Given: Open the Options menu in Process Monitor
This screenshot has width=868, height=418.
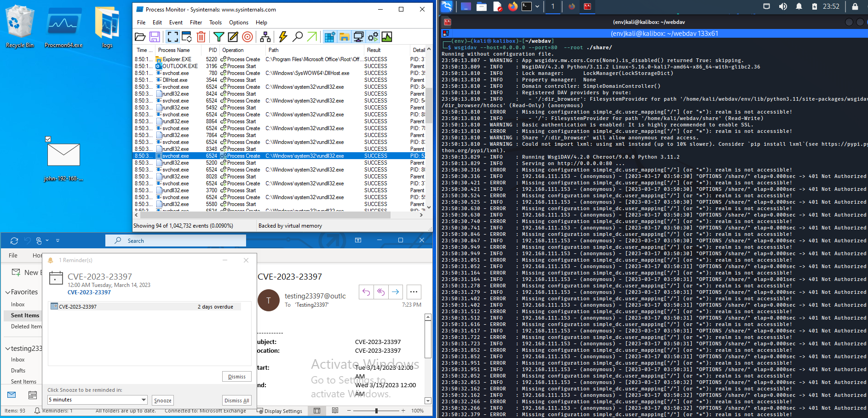Looking at the screenshot, I should point(239,22).
